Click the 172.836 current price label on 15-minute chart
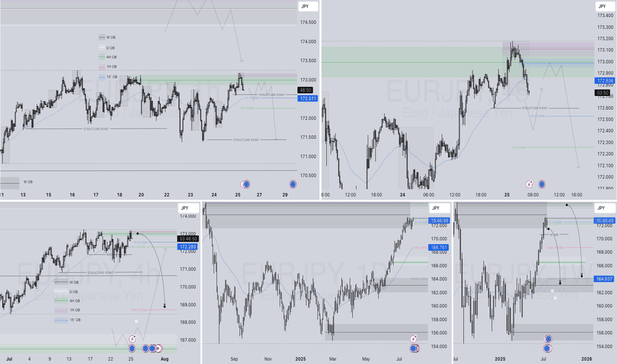The height and width of the screenshot is (364, 617). tap(605, 81)
